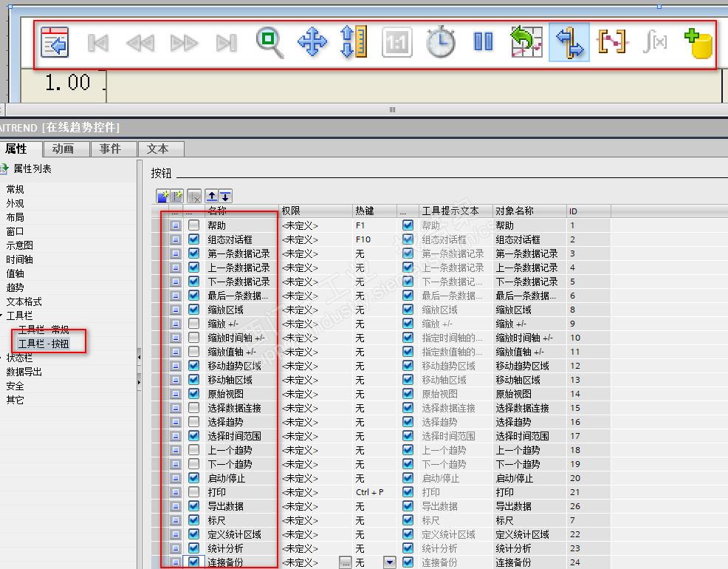
Task: Expand the 状态栏 tree node
Action: pos(1,358)
